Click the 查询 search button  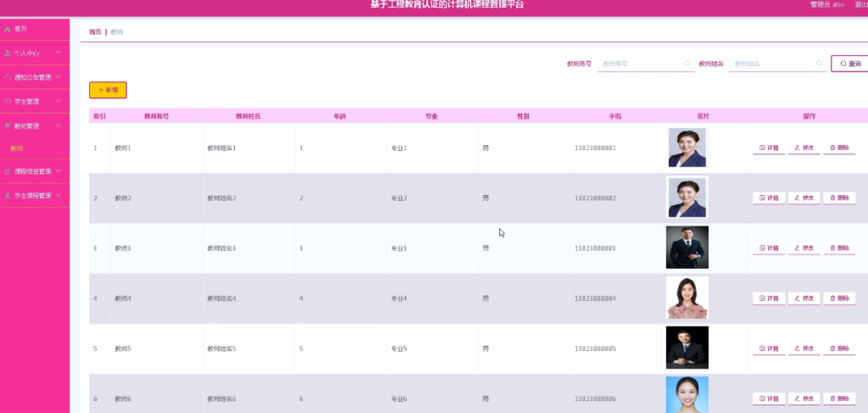point(850,64)
